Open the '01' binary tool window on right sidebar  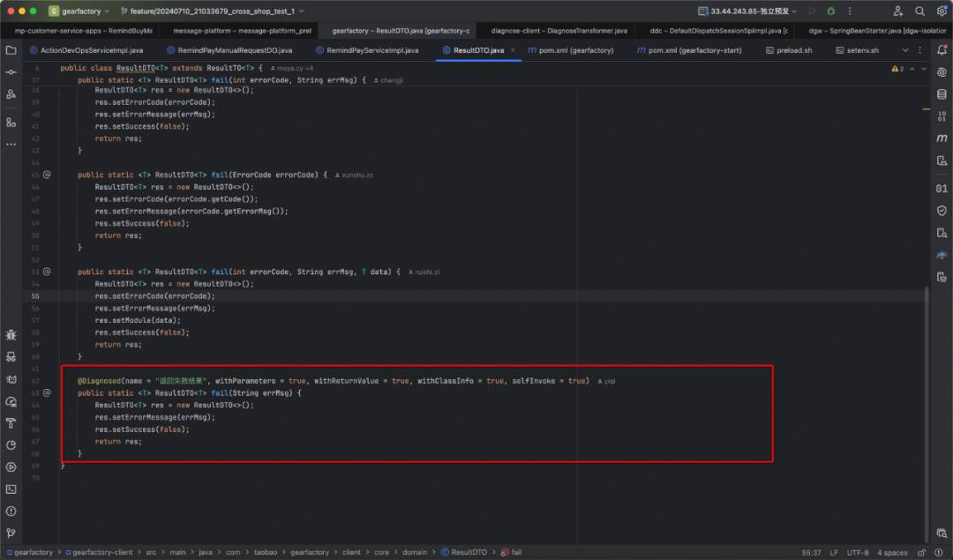(x=942, y=189)
